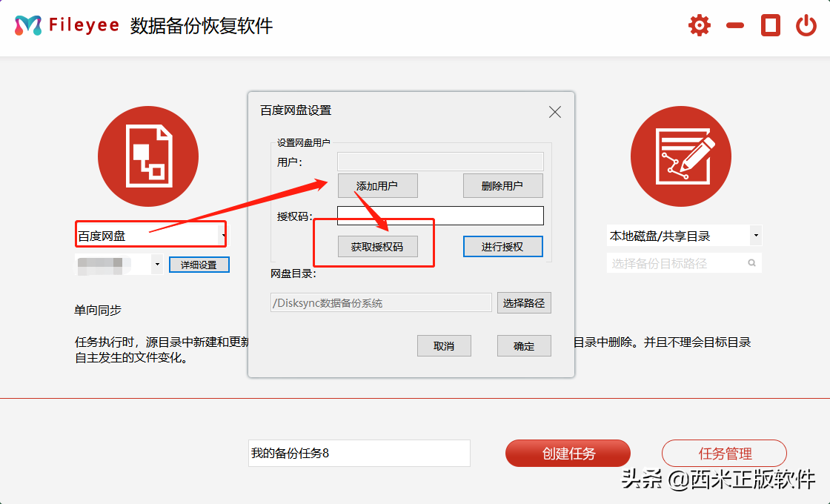Click the 创建任务 button
The image size is (830, 504).
click(x=568, y=453)
